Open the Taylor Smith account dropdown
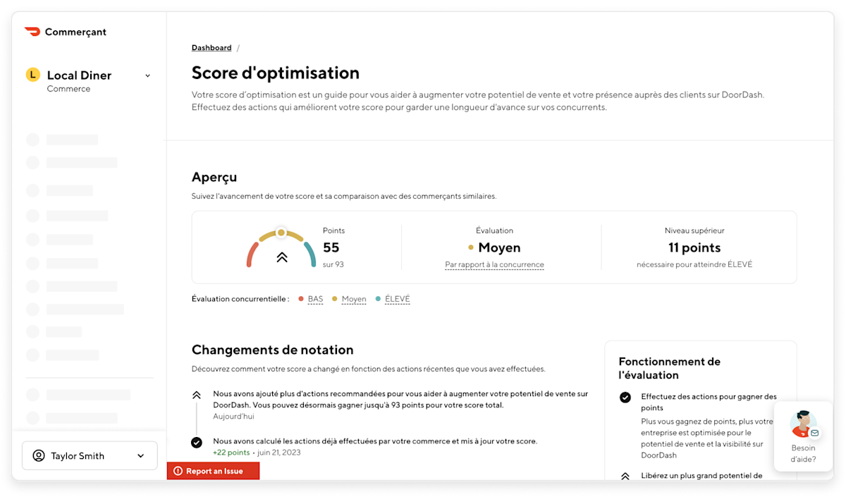The width and height of the screenshot is (846, 504). (90, 456)
